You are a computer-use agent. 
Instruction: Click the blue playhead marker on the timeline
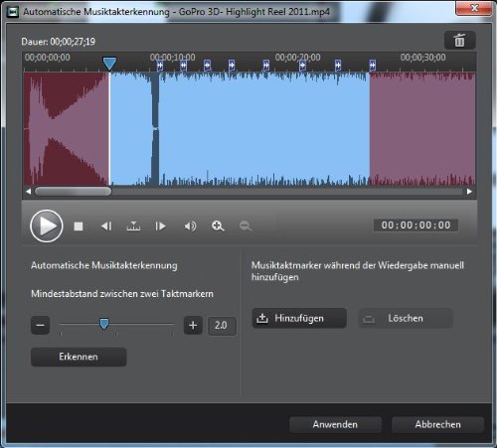pyautogui.click(x=109, y=63)
